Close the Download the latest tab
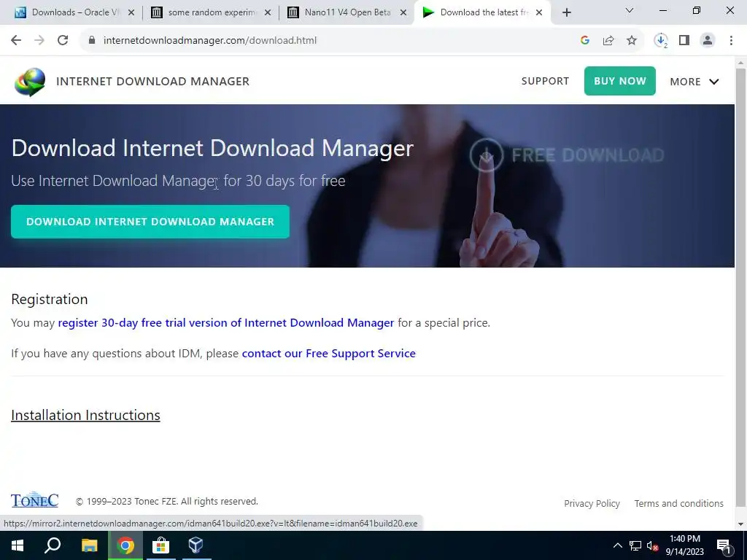 (x=539, y=12)
